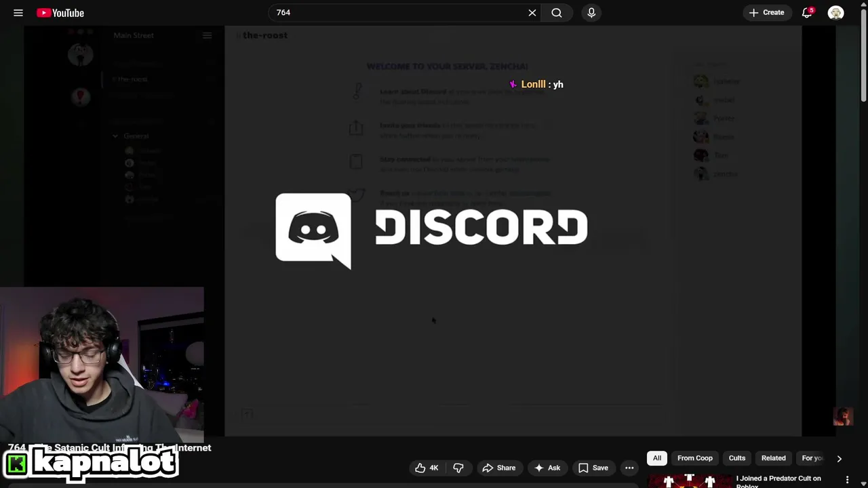Click the Lonlll chat message overlay
868x488 pixels.
[x=536, y=84]
